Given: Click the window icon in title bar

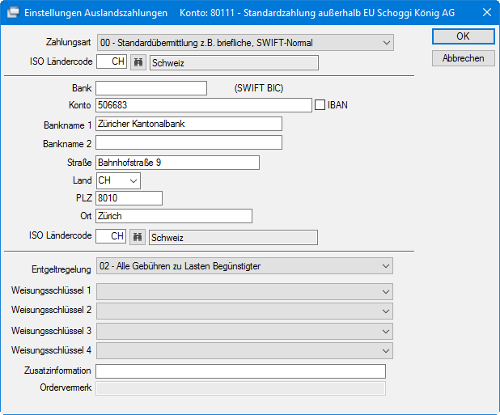Looking at the screenshot, I should tap(13, 13).
